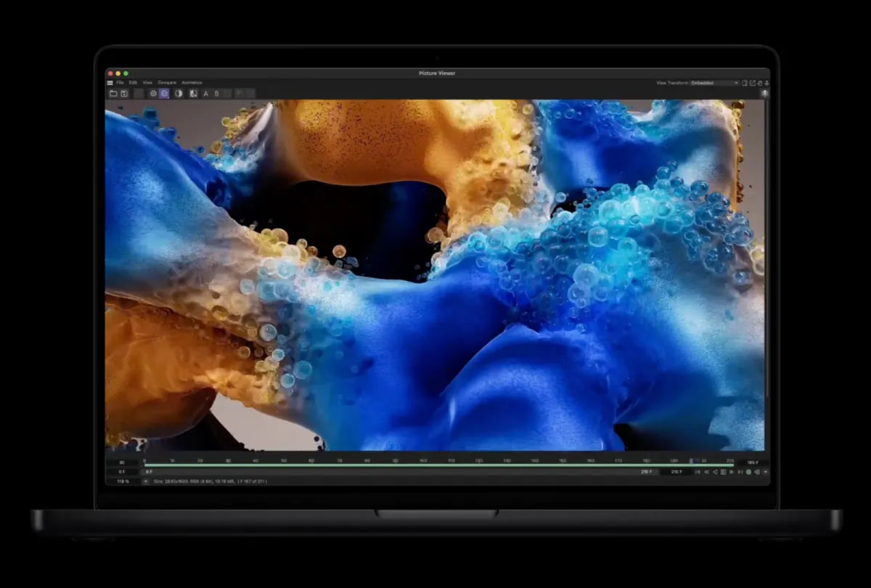
Task: Click the split compare icon in toolbar
Action: pos(193,94)
